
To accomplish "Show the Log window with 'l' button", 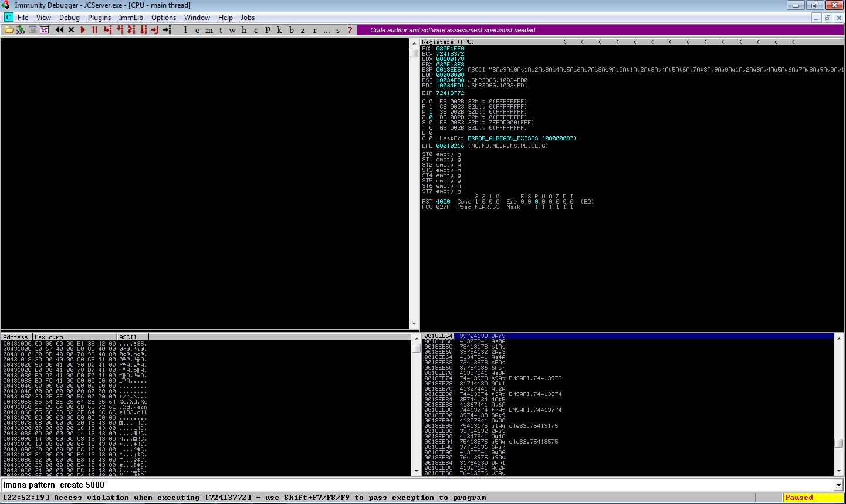I will click(x=185, y=30).
